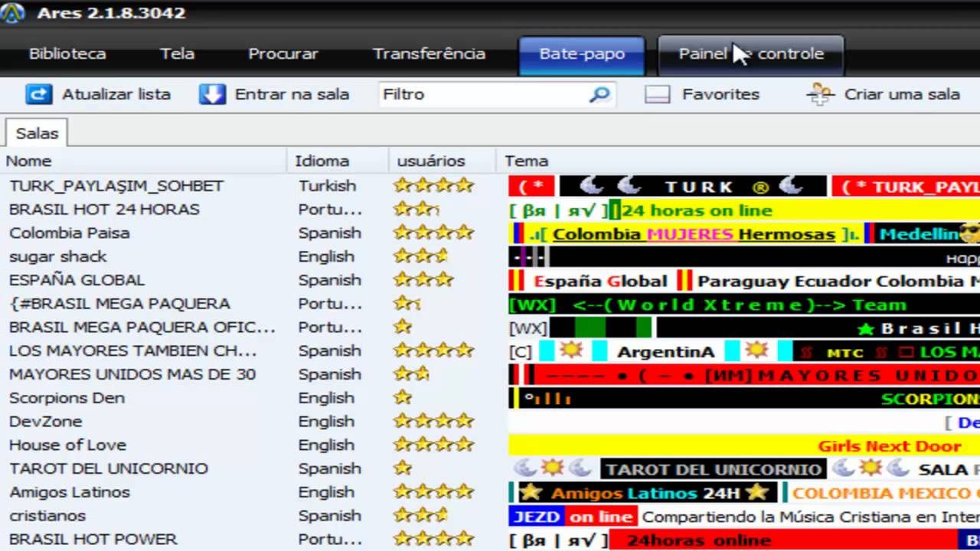
Task: Switch to the Procurar tab
Action: [283, 54]
